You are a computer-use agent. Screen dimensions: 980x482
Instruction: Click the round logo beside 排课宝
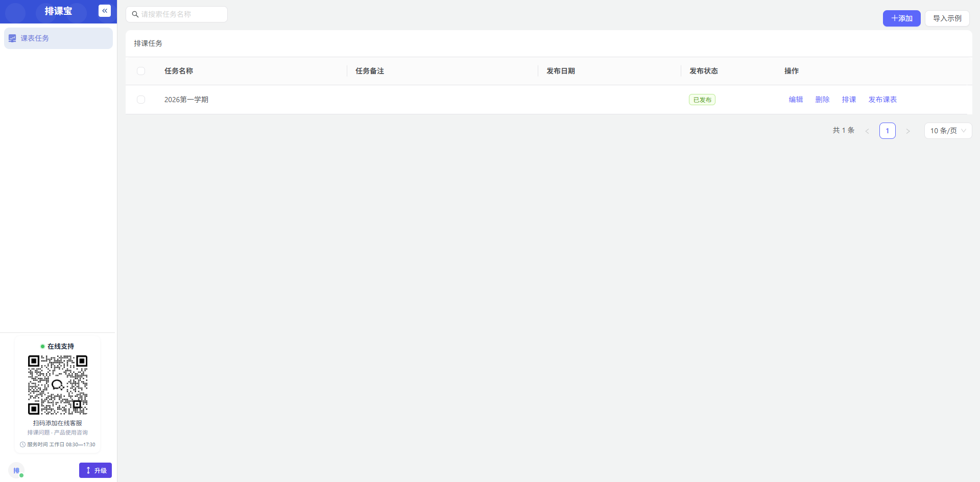click(x=15, y=12)
